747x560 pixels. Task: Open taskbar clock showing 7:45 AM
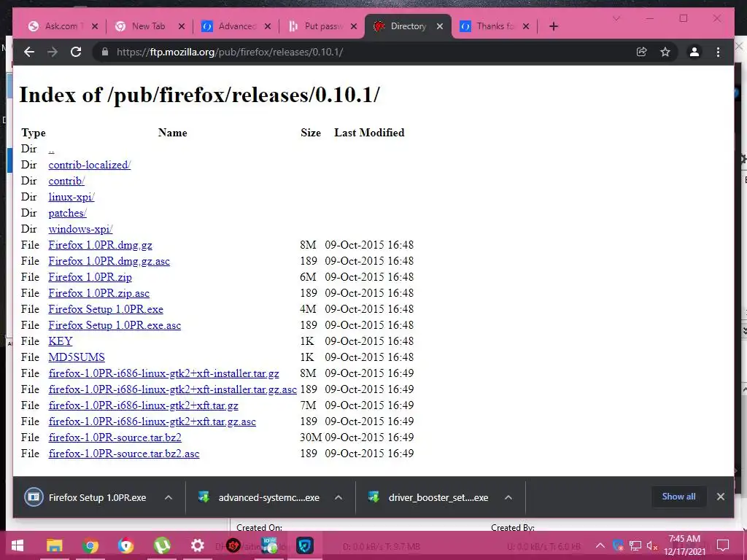(x=684, y=545)
